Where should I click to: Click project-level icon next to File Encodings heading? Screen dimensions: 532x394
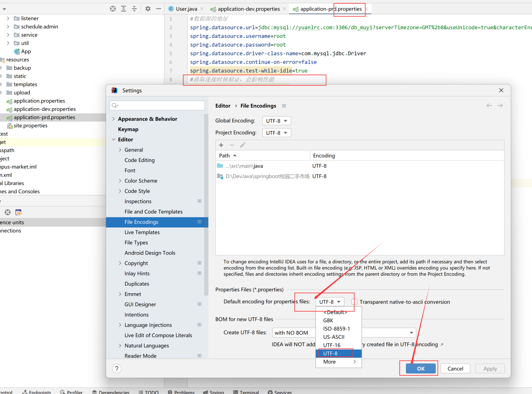tap(284, 106)
